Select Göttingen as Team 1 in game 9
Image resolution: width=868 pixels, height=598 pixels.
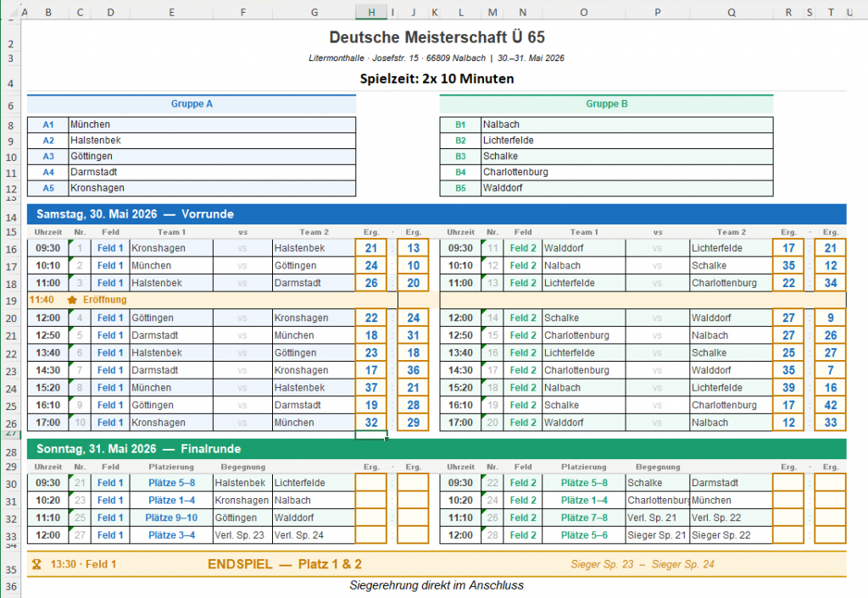coord(171,405)
